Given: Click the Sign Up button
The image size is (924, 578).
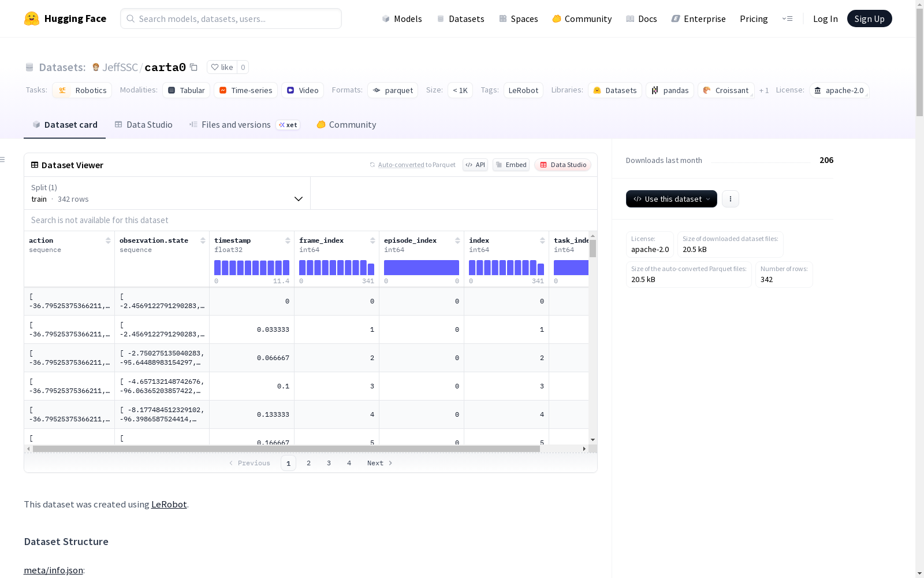Looking at the screenshot, I should click(x=870, y=18).
